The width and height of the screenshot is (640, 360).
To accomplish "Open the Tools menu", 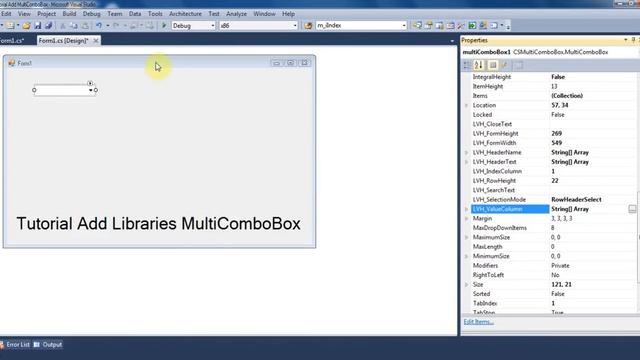I will pyautogui.click(x=155, y=14).
